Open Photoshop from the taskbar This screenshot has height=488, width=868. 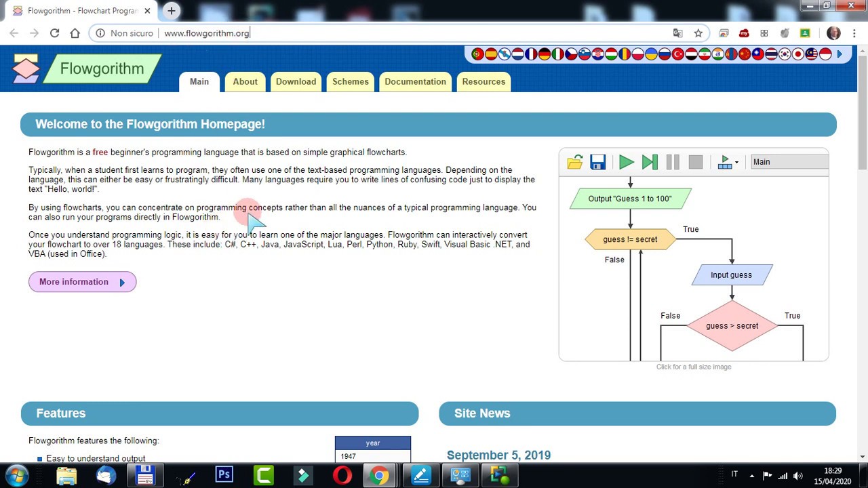click(x=224, y=475)
